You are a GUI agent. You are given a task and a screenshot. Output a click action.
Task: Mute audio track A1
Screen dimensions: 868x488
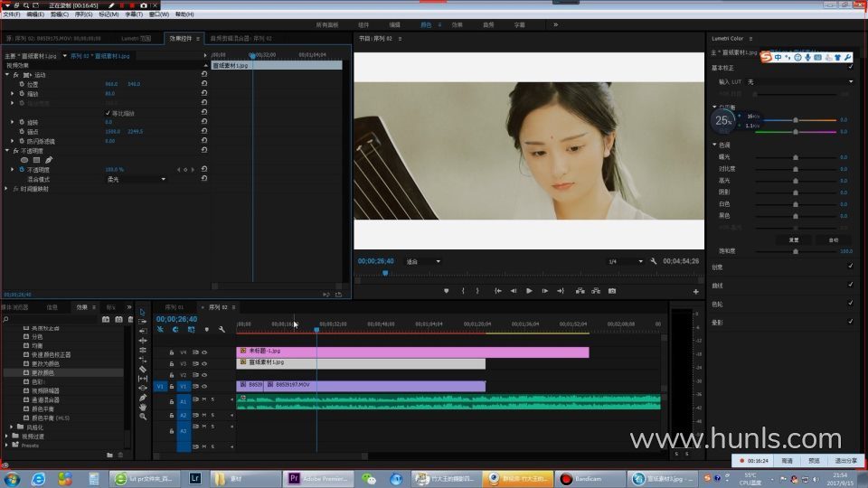tap(204, 399)
